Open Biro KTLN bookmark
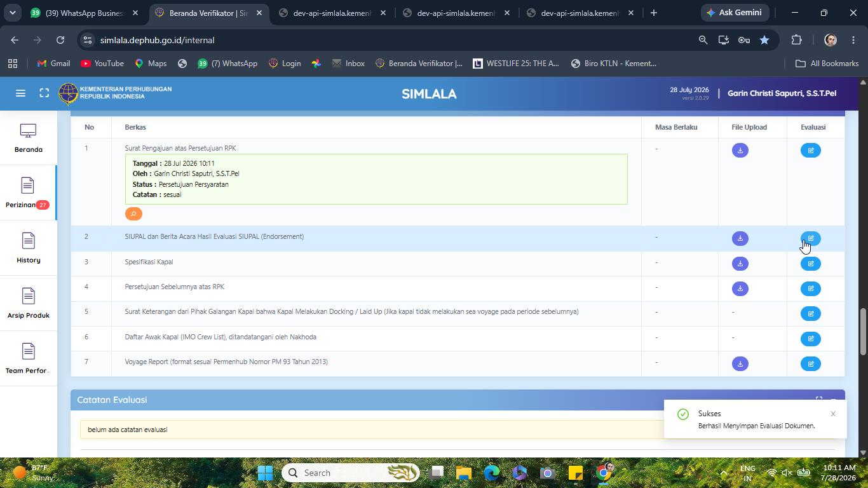Viewport: 868px width, 488px height. click(x=613, y=64)
